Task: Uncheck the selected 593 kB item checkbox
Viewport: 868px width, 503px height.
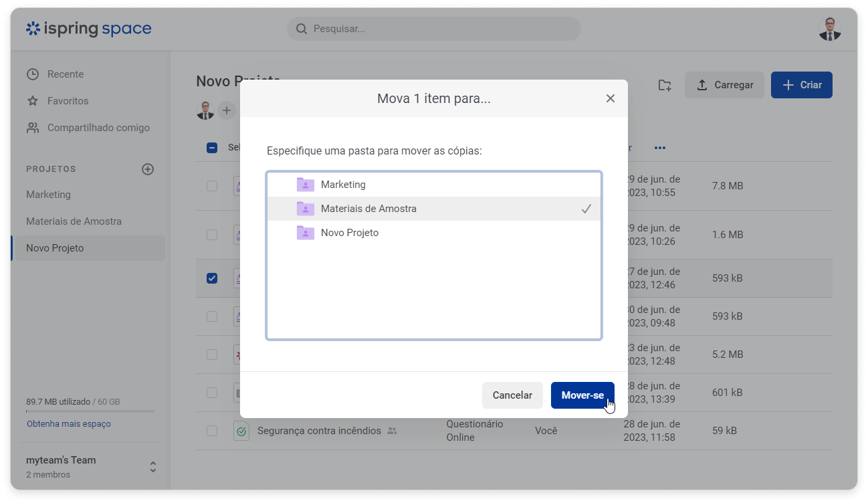Action: pos(212,278)
